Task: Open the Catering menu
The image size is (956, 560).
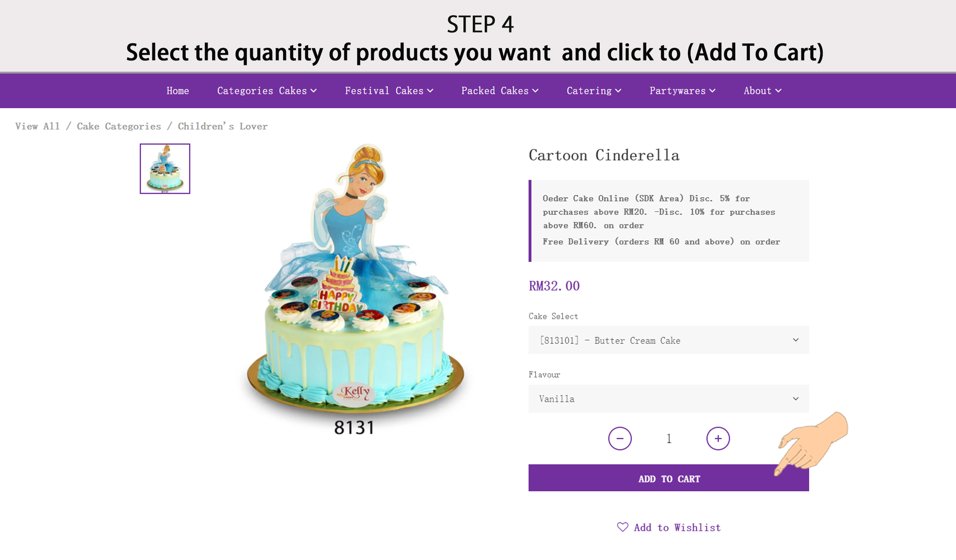Action: (594, 91)
